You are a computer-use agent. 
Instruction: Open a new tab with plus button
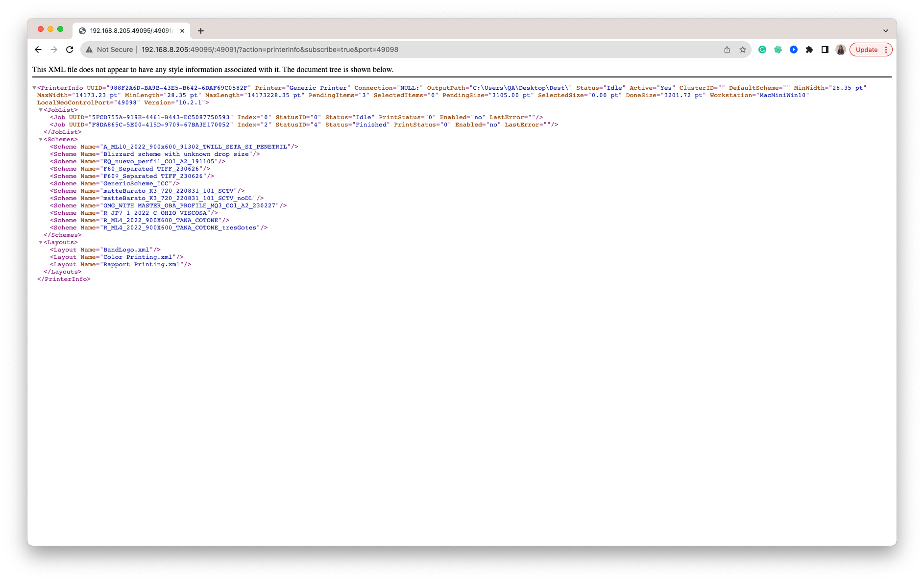click(201, 31)
